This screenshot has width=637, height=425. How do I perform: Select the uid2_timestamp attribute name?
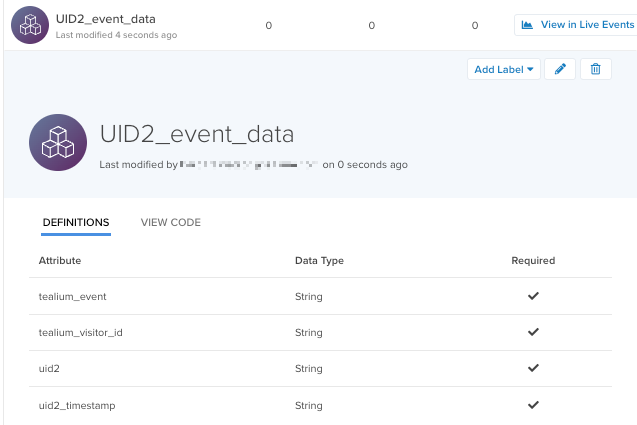tap(76, 405)
